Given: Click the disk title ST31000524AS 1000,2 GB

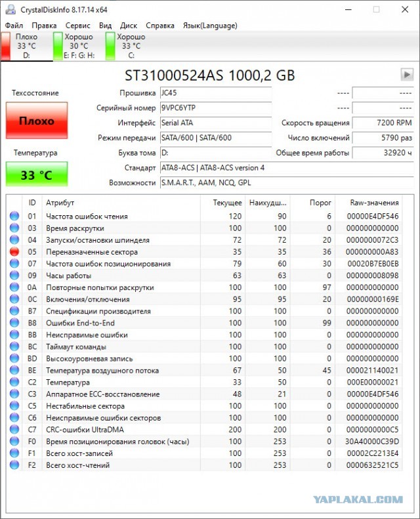Looking at the screenshot, I should [209, 75].
